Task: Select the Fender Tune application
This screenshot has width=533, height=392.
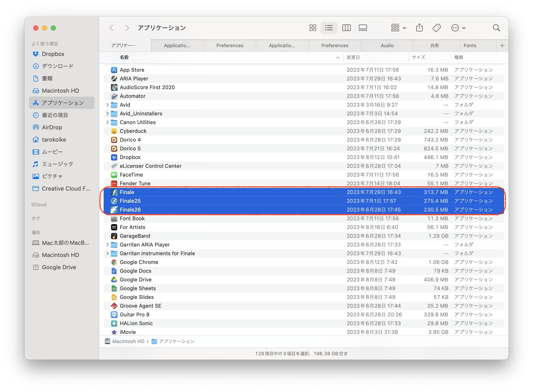Action: tap(304, 183)
